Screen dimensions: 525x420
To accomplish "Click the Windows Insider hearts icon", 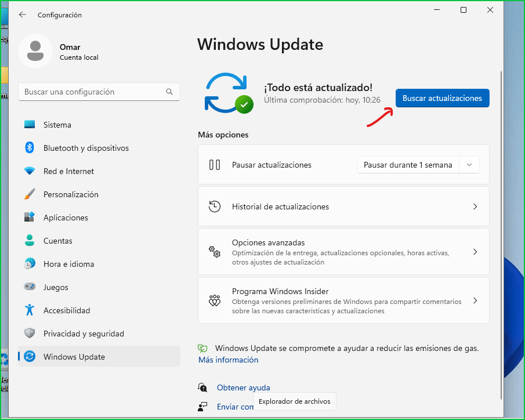I will [215, 300].
